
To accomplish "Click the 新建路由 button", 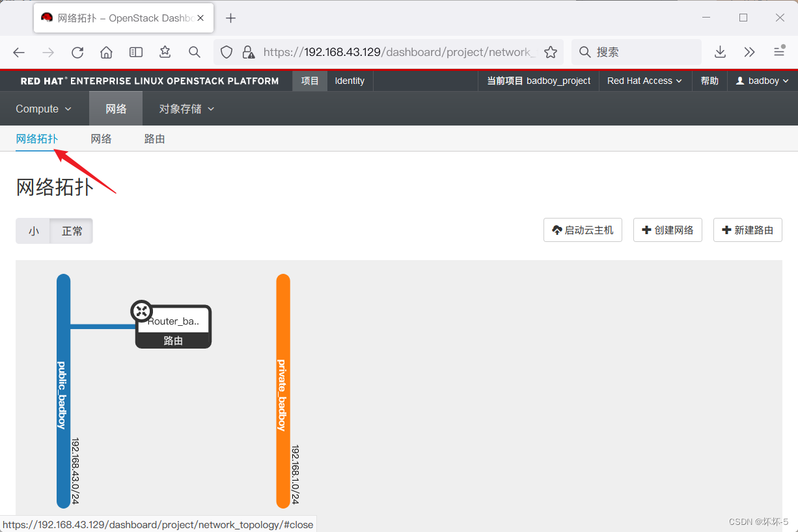I will pos(747,230).
